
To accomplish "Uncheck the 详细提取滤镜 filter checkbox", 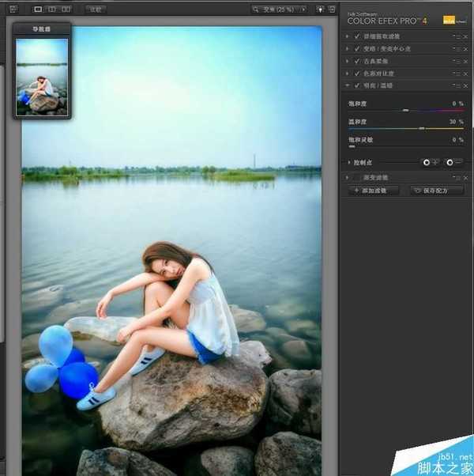I will point(357,36).
